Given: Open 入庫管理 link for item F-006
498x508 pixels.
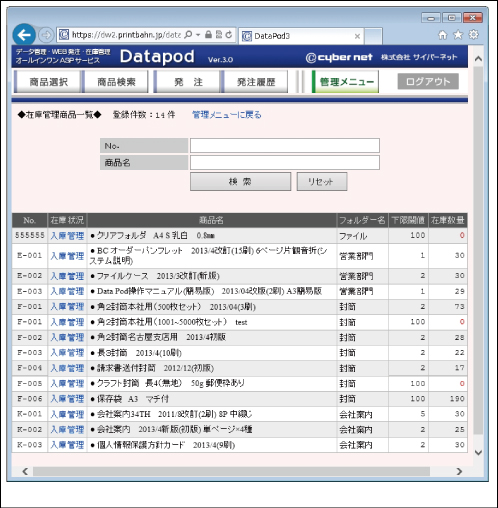Looking at the screenshot, I should [67, 399].
